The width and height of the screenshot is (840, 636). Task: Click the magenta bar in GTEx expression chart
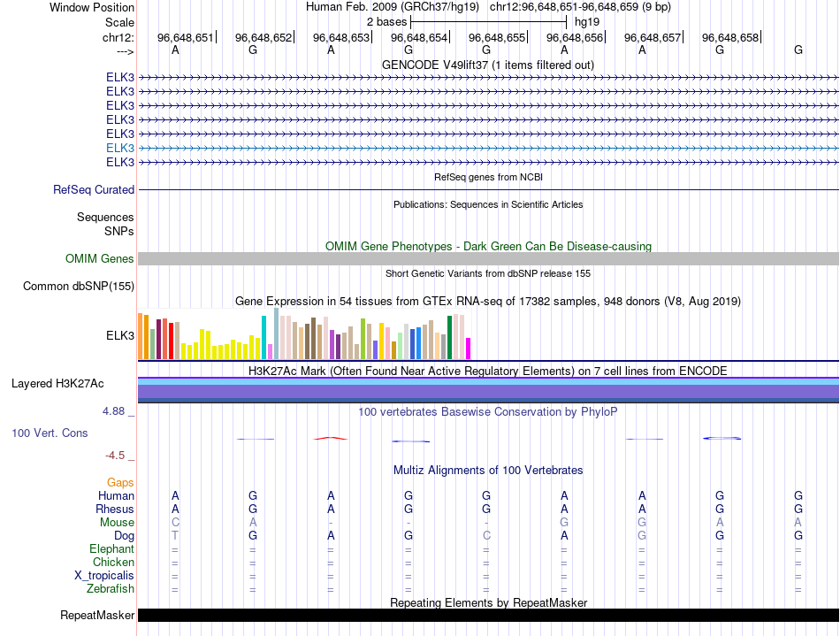(x=469, y=349)
